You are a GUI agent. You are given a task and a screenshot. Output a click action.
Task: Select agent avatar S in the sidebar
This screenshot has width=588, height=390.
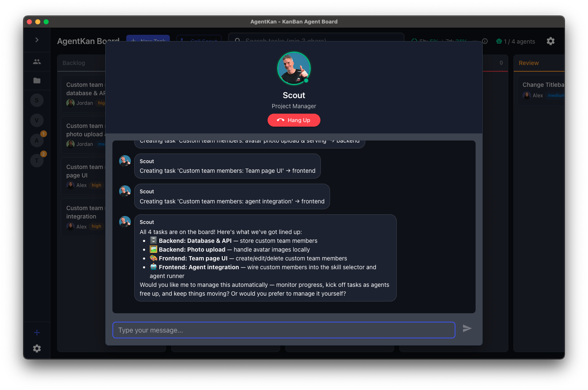click(x=36, y=100)
